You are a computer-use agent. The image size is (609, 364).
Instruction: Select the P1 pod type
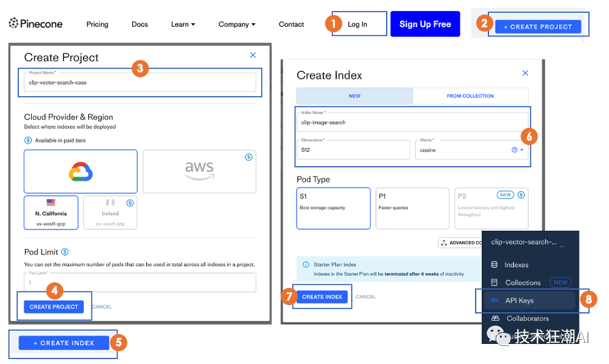pyautogui.click(x=412, y=208)
